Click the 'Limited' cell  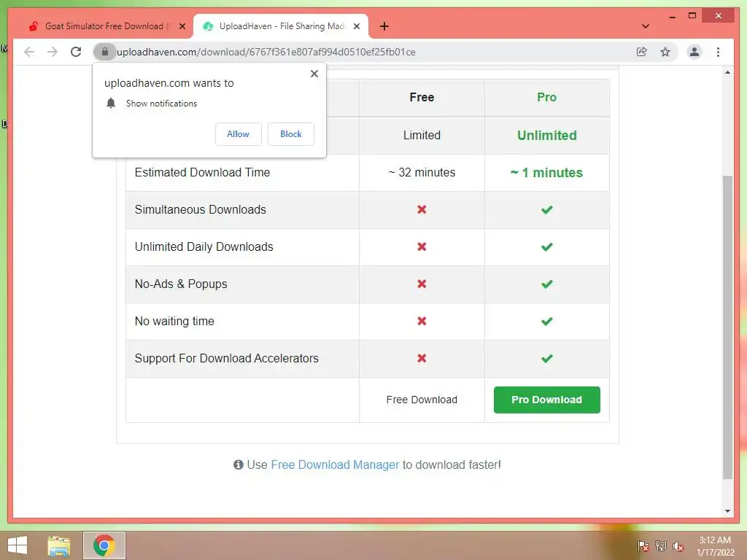coord(422,135)
